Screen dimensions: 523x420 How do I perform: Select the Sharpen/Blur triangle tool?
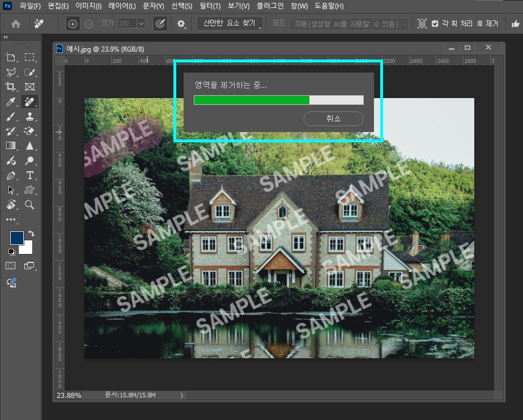click(29, 146)
